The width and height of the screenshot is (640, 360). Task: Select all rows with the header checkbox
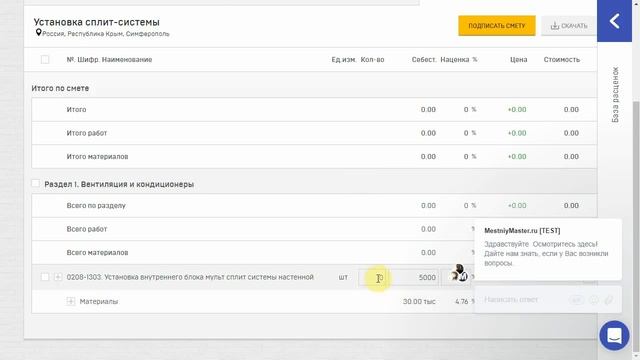point(45,60)
